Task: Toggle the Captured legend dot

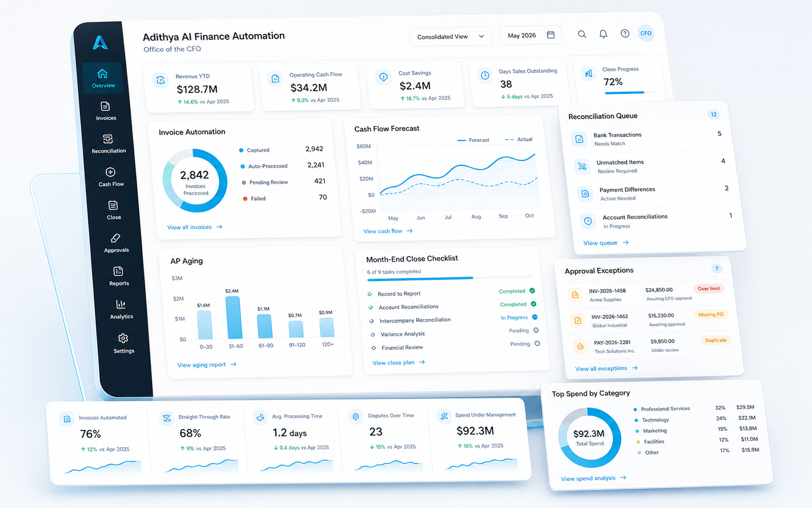Action: [x=241, y=150]
